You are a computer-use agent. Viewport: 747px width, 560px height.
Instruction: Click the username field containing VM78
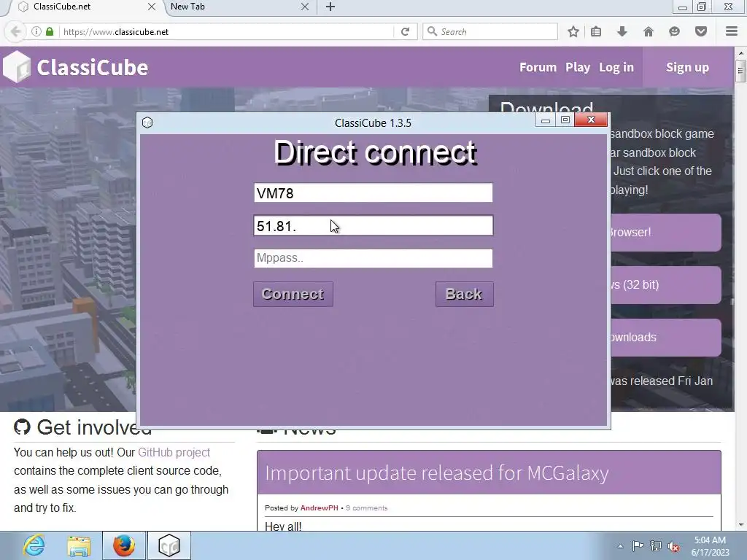tap(373, 192)
